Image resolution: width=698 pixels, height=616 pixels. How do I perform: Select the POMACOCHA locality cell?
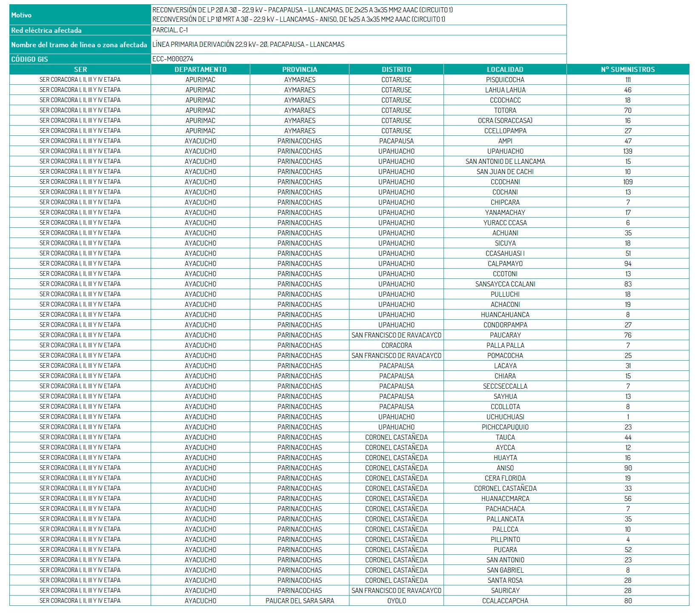(x=505, y=355)
